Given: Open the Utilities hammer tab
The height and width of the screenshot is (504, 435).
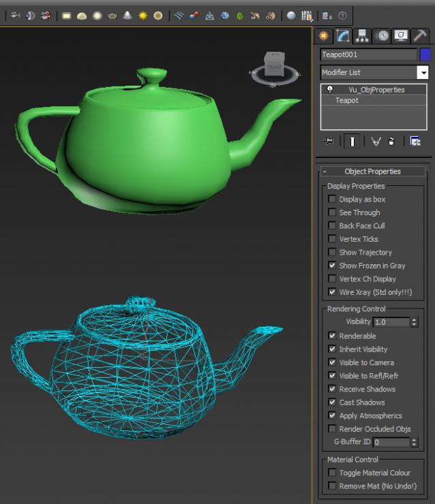Looking at the screenshot, I should coord(419,35).
